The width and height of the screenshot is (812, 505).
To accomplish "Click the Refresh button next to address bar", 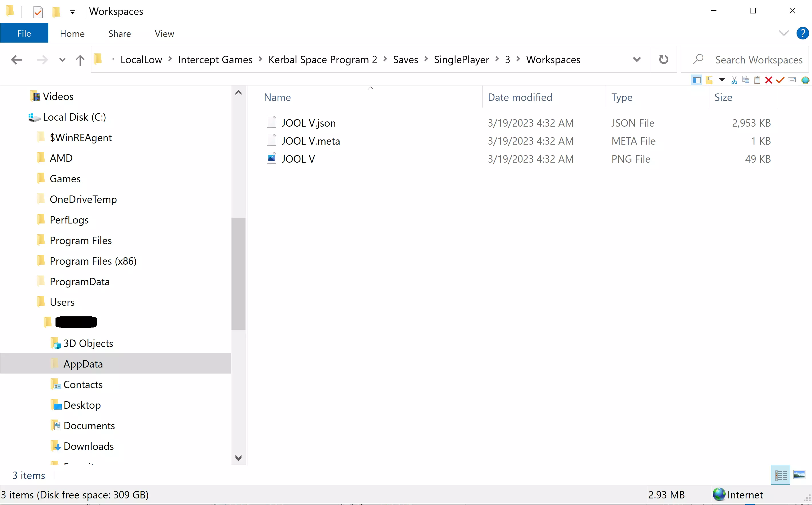I will 663,59.
